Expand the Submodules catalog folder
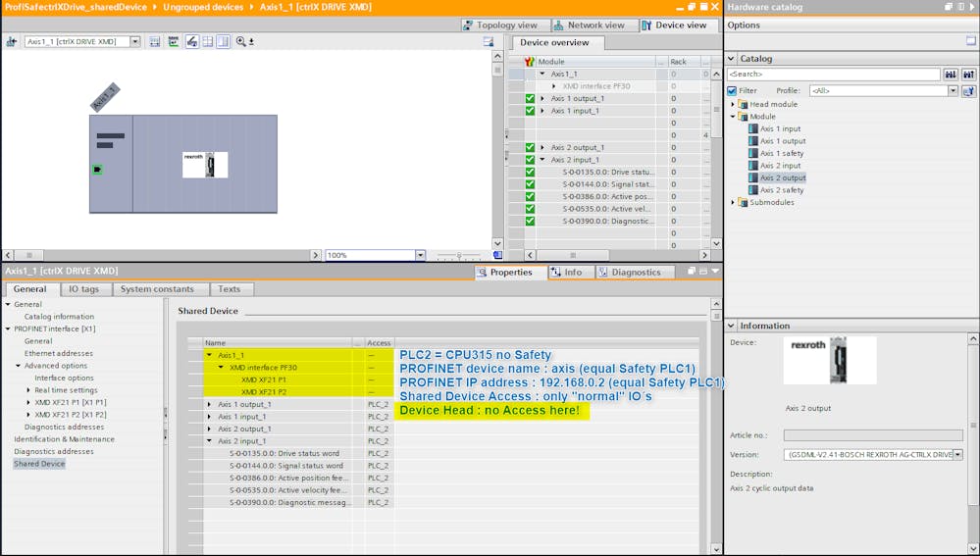 click(733, 202)
